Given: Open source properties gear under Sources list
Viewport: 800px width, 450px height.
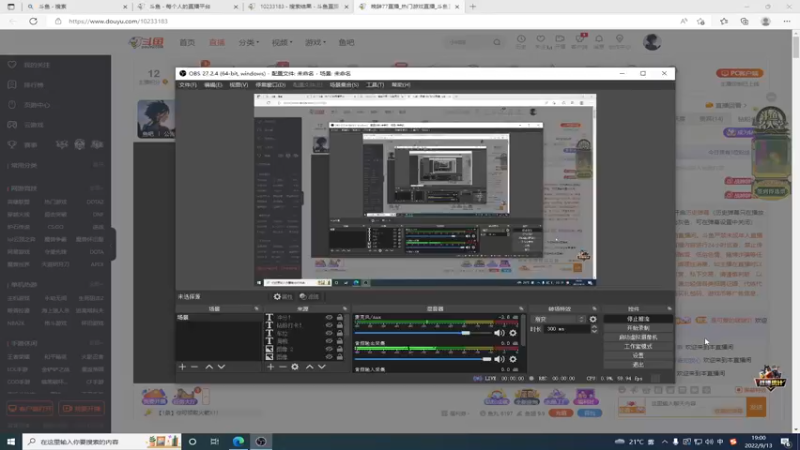Looking at the screenshot, I should [295, 367].
